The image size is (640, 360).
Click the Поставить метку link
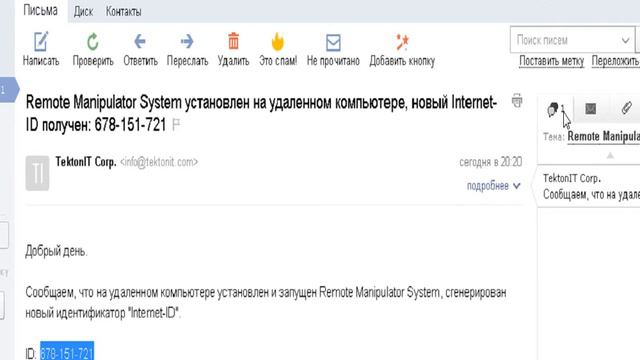coord(551,61)
